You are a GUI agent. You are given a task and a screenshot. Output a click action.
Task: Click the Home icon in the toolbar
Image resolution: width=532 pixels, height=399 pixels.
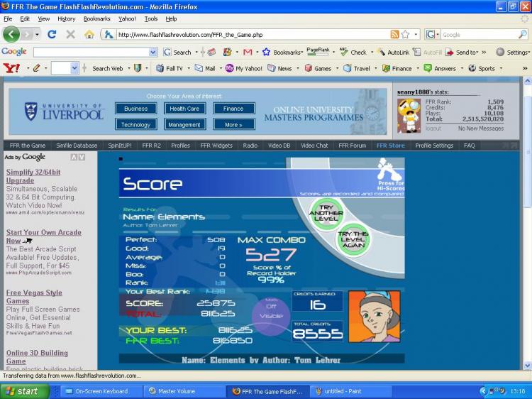click(x=89, y=34)
